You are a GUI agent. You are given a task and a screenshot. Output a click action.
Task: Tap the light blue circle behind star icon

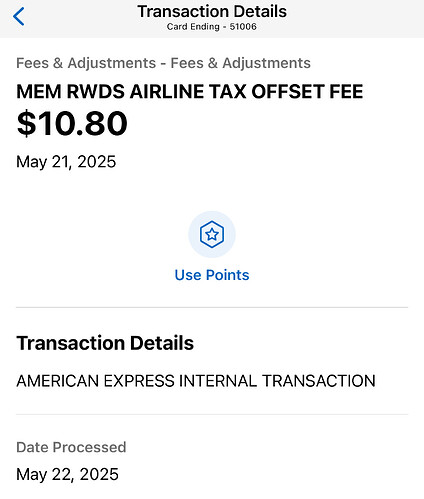click(x=212, y=234)
